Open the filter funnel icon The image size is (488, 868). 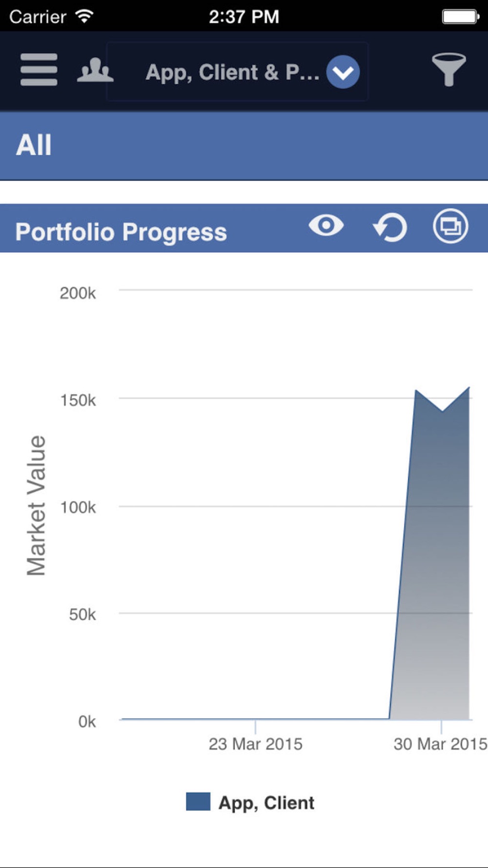tap(449, 69)
